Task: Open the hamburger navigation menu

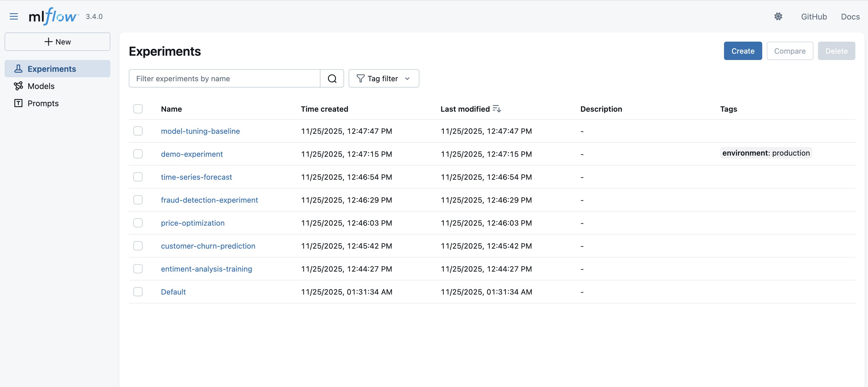Action: (x=14, y=16)
